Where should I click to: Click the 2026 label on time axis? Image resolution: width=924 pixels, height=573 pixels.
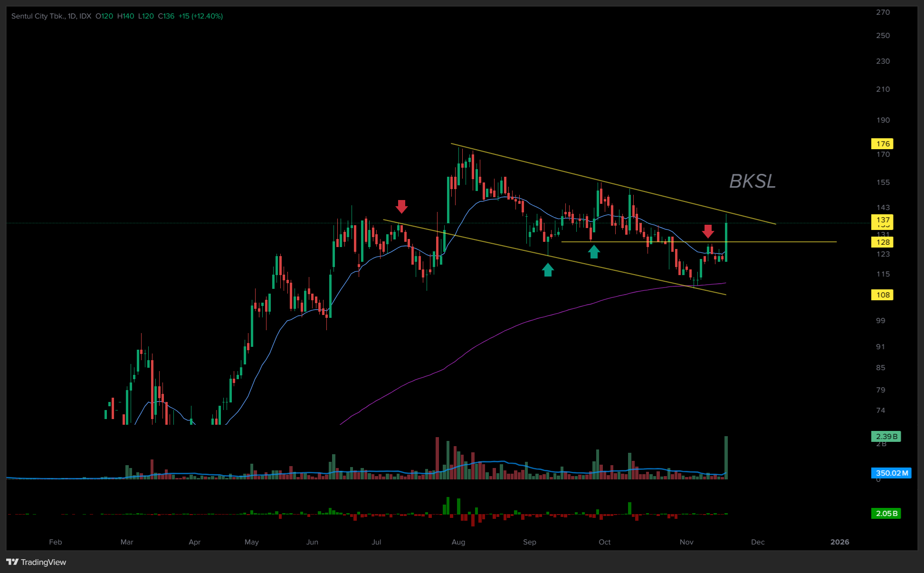839,542
